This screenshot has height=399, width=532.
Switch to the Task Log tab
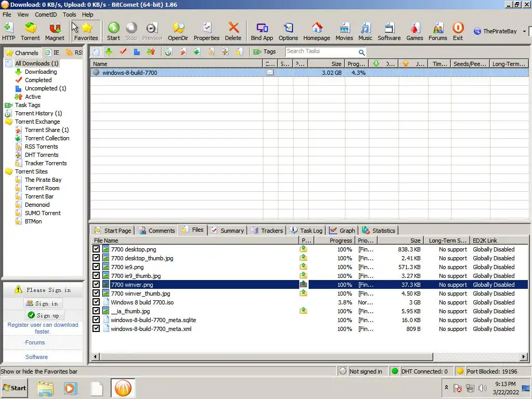[307, 230]
